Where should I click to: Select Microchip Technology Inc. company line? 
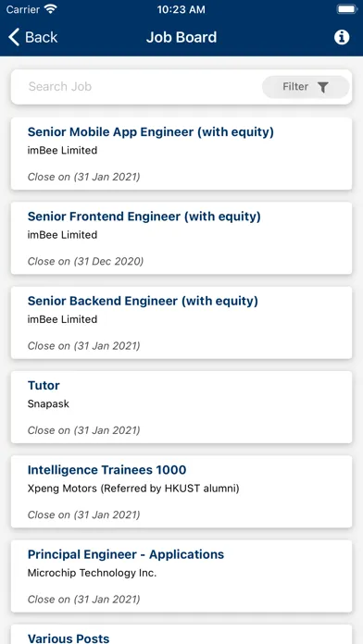click(92, 573)
